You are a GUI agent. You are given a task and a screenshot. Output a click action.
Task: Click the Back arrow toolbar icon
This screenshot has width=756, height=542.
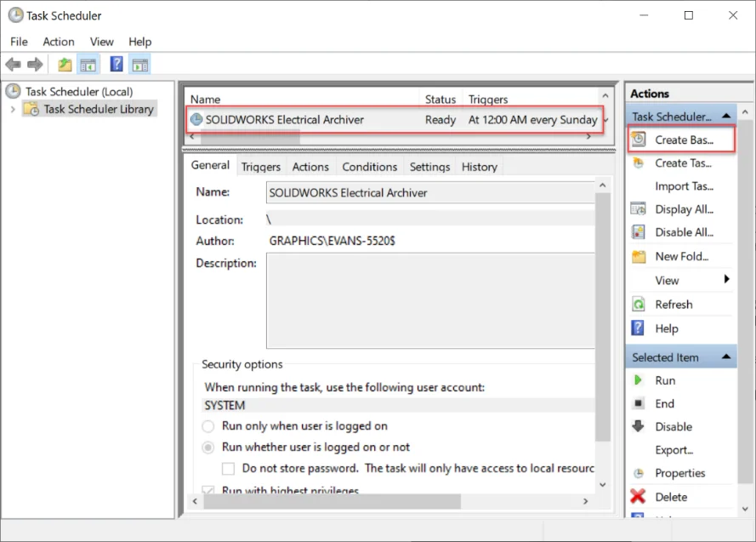pos(13,65)
